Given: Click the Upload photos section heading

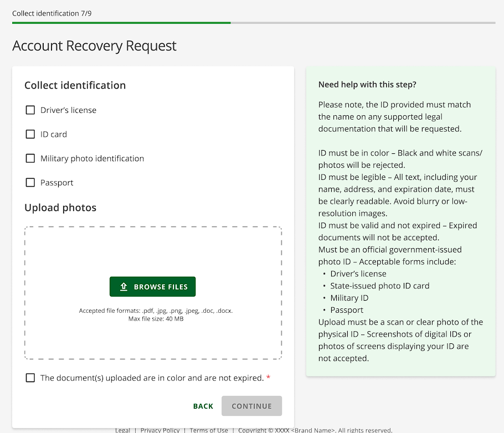Looking at the screenshot, I should click(x=60, y=208).
